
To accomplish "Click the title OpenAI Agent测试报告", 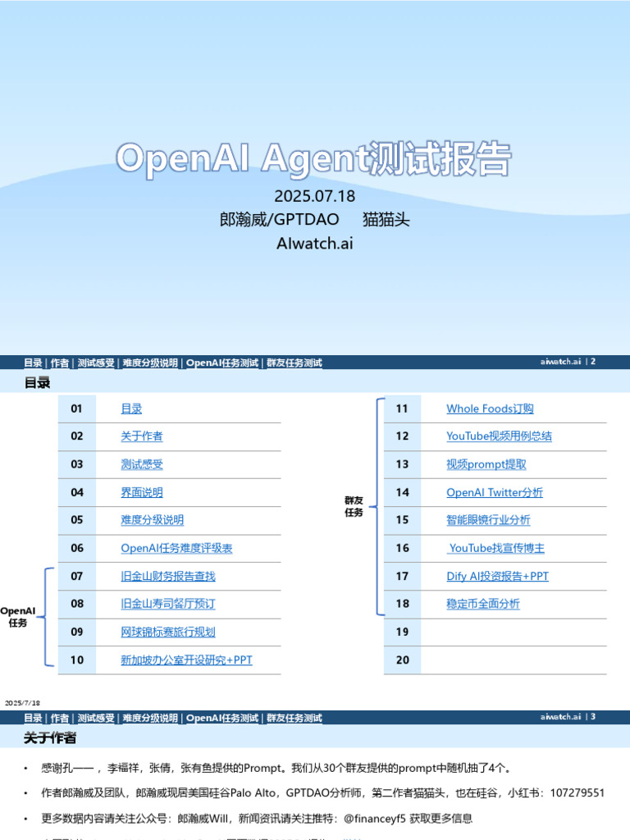I will point(313,158).
